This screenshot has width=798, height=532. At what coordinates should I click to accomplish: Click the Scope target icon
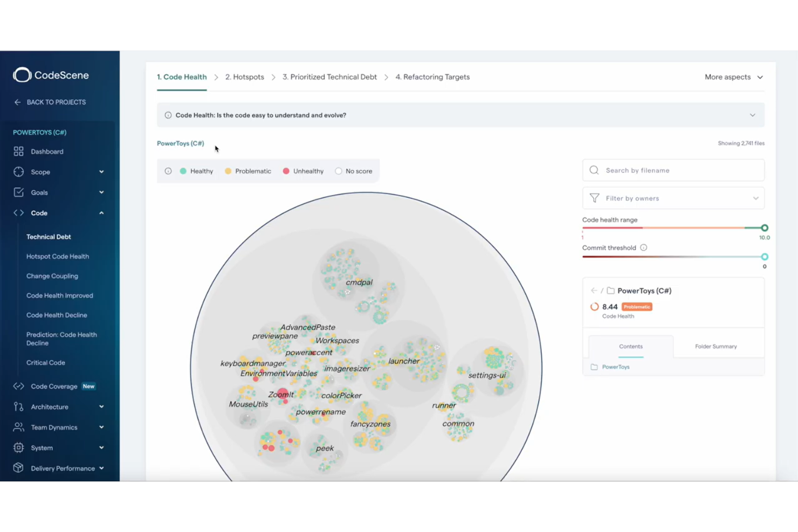click(x=18, y=172)
